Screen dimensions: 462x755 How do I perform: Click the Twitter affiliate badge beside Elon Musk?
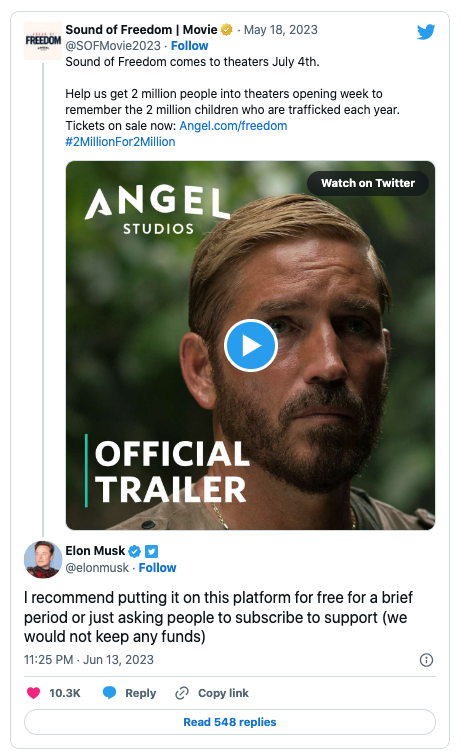(x=152, y=551)
